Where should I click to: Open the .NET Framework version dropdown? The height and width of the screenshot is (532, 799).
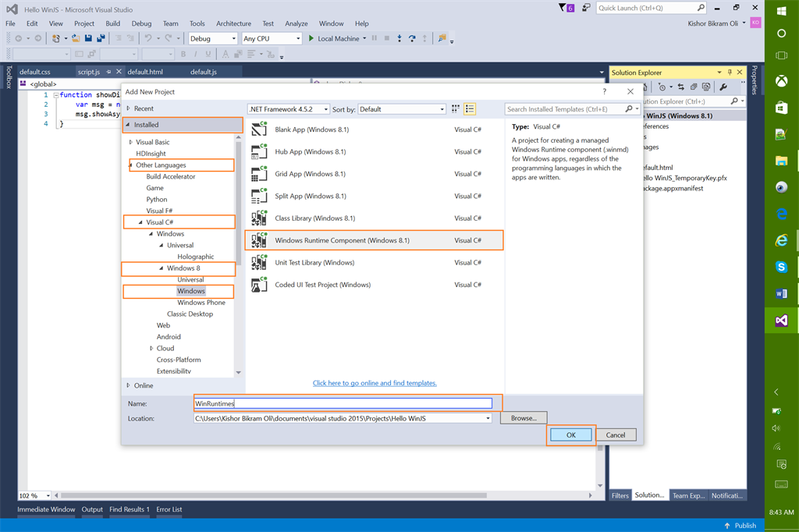click(x=288, y=109)
